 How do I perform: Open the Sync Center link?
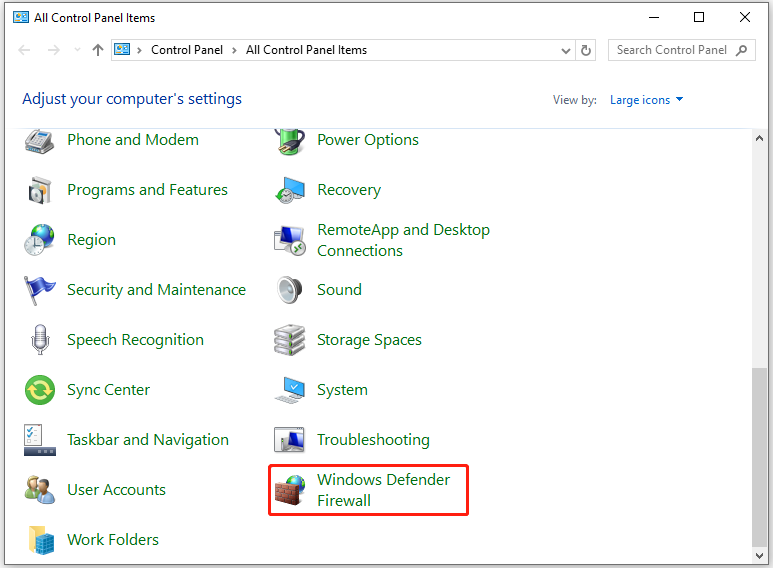[108, 390]
